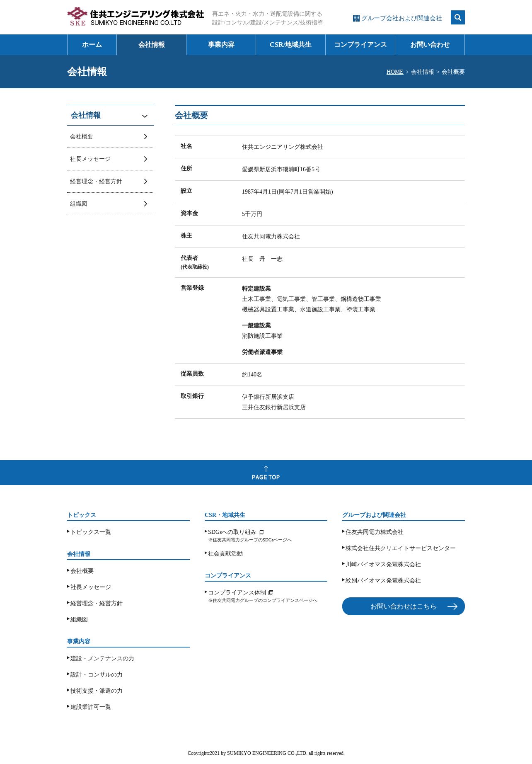The image size is (532, 764).
Task: Open the ホーム navigation tab
Action: coord(92,45)
